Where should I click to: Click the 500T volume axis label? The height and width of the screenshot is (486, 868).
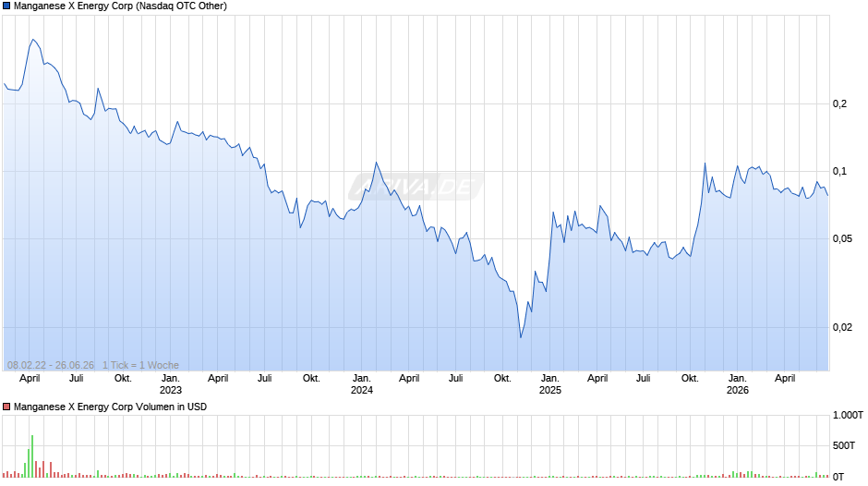point(844,445)
